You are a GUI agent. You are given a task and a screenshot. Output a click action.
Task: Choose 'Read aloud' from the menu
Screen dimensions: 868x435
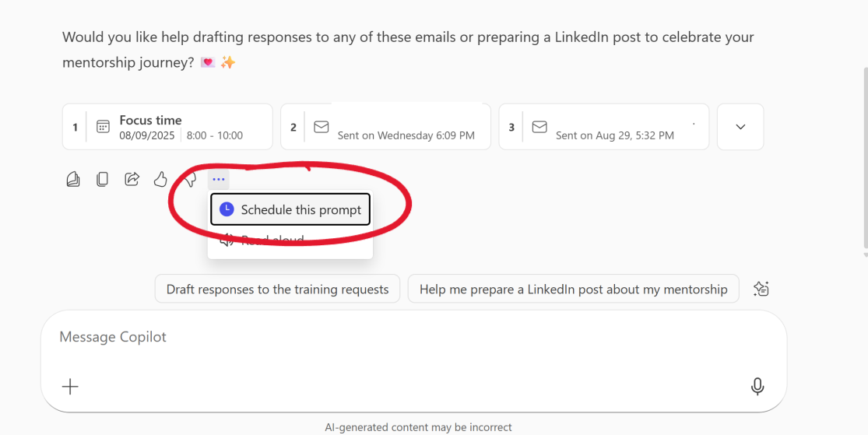click(272, 241)
